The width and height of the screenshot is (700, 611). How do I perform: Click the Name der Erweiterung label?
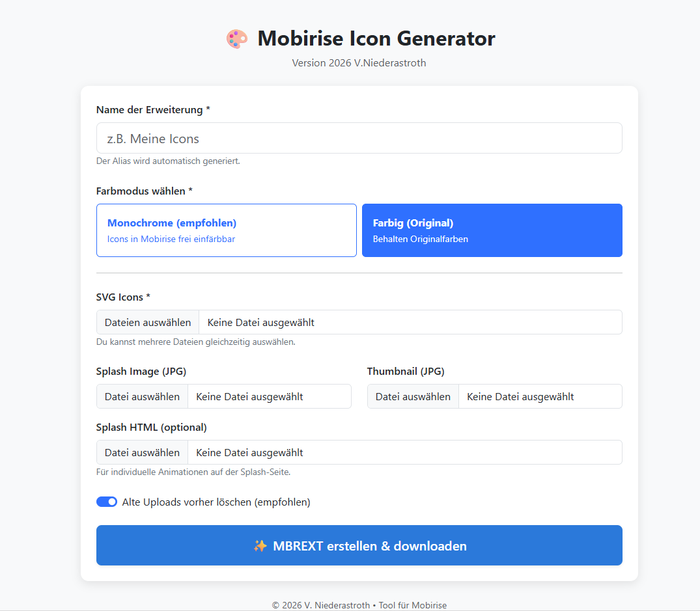click(153, 110)
